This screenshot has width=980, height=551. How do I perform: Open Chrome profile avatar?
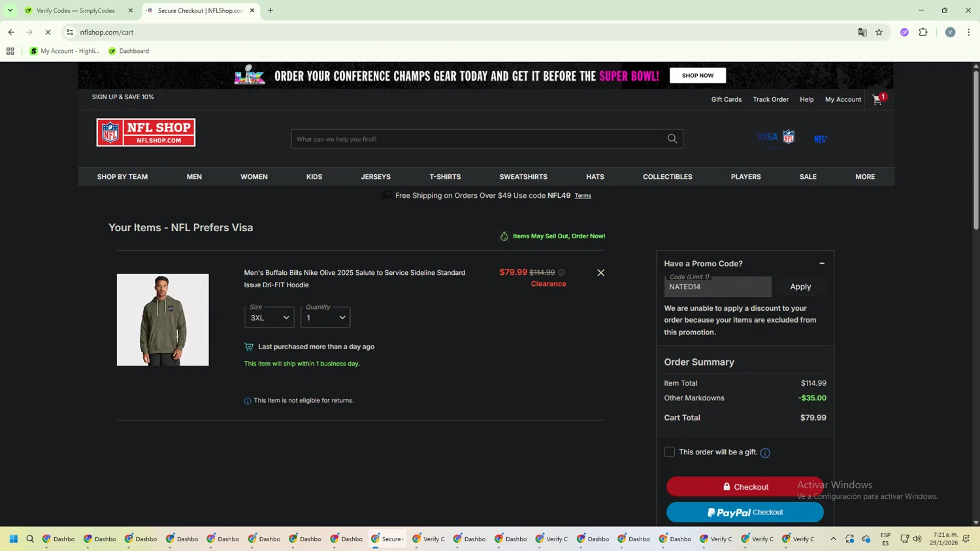(950, 32)
